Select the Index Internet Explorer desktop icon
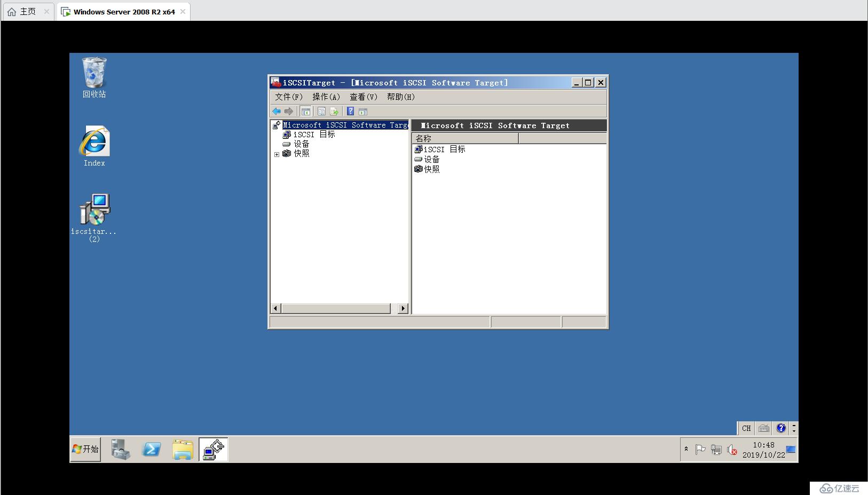The width and height of the screenshot is (868, 495). (x=94, y=146)
